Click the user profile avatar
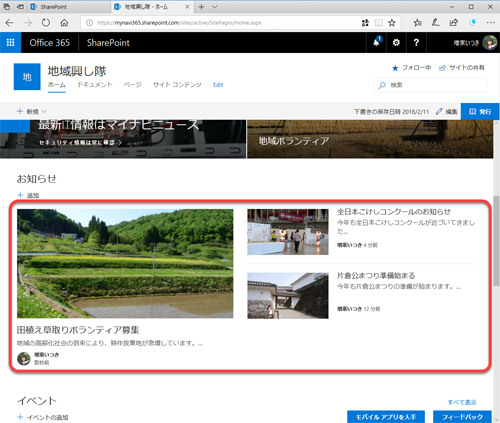 (489, 43)
